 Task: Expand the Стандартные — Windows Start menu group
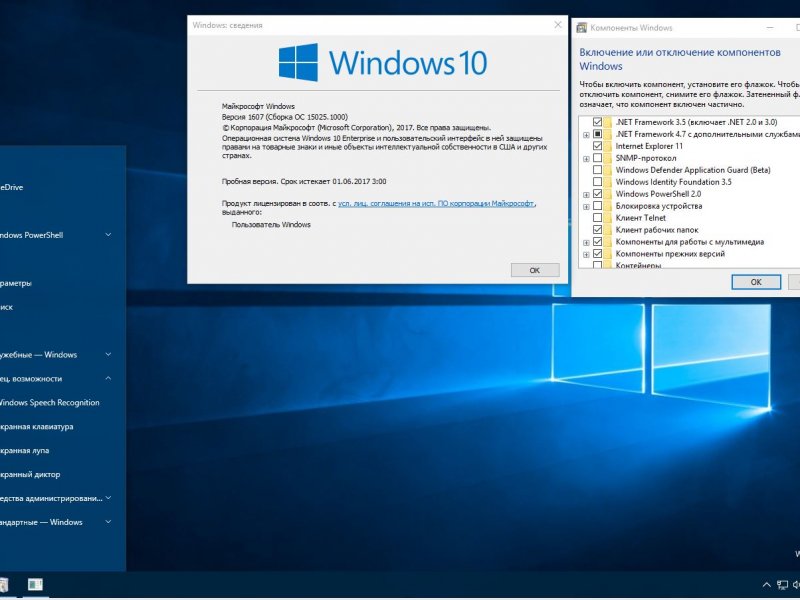pos(108,521)
